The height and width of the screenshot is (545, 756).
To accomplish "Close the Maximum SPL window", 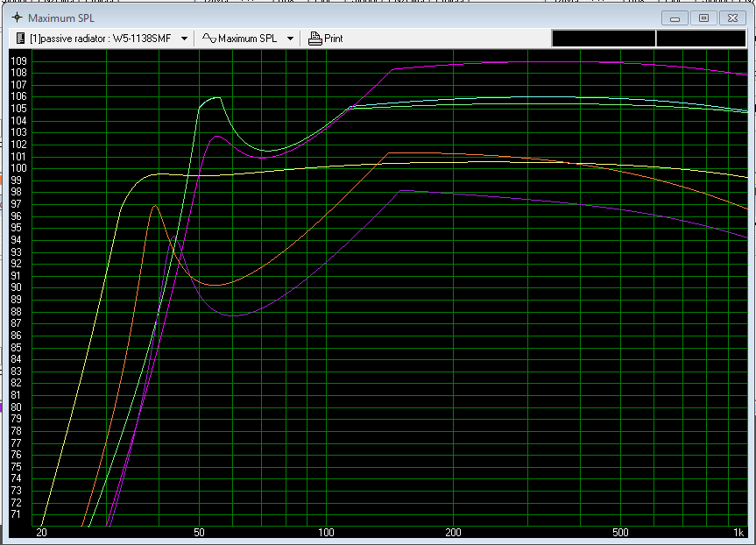I will tap(732, 18).
